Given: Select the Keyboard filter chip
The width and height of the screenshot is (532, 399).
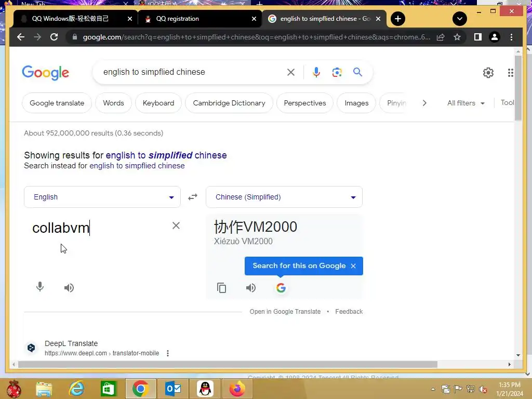Looking at the screenshot, I should coord(158,103).
